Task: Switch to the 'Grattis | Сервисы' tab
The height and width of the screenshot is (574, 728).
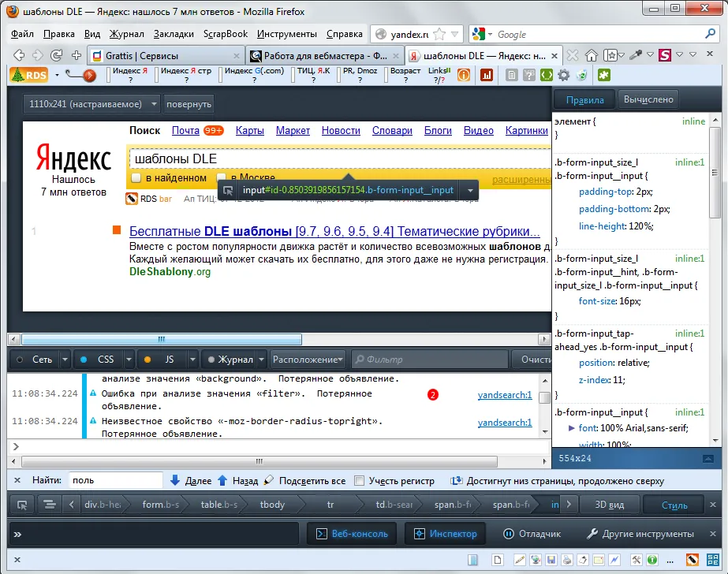Action: [x=166, y=56]
